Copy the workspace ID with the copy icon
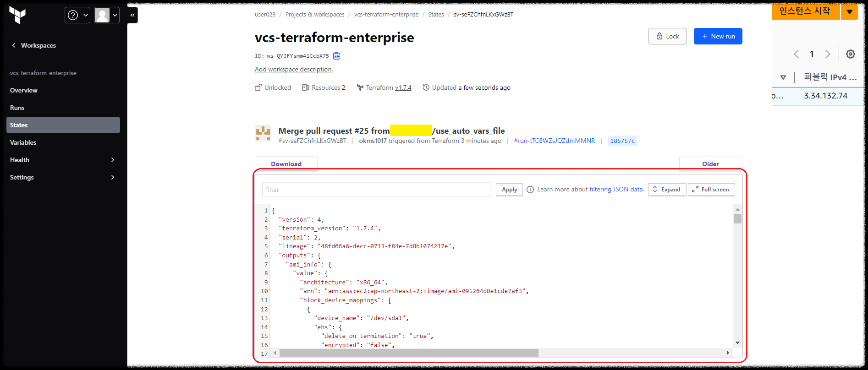This screenshot has height=370, width=868. tap(336, 56)
